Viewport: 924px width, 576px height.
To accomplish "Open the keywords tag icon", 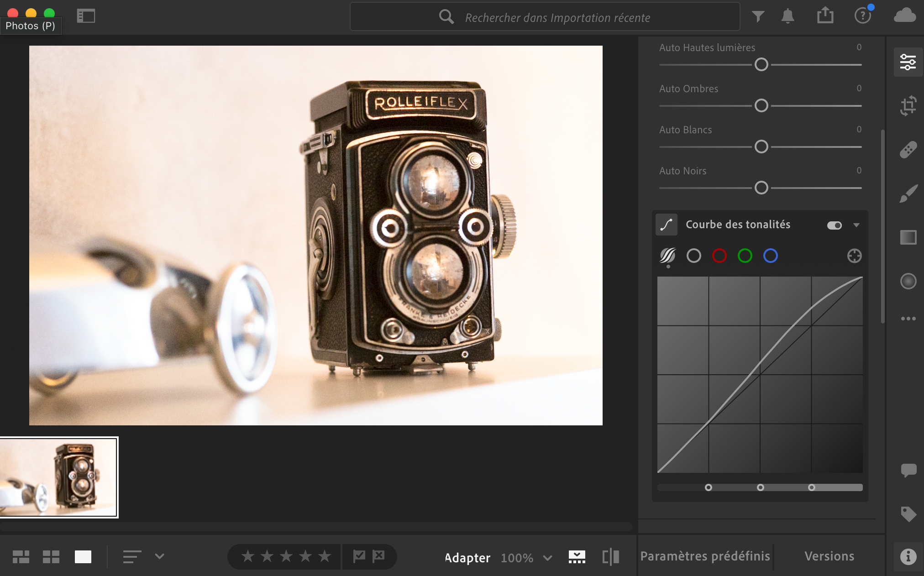I will (908, 514).
